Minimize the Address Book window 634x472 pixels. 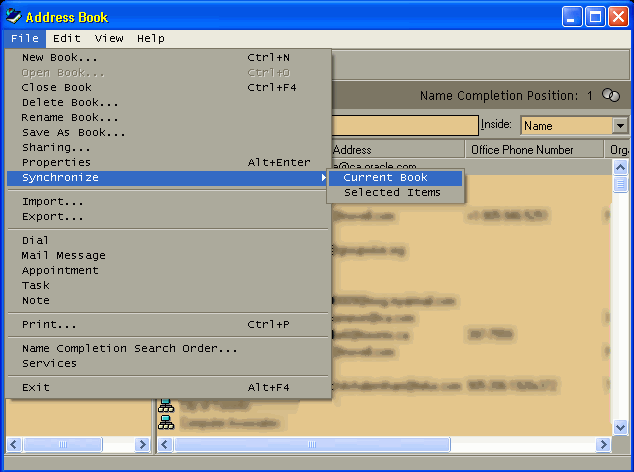point(572,17)
